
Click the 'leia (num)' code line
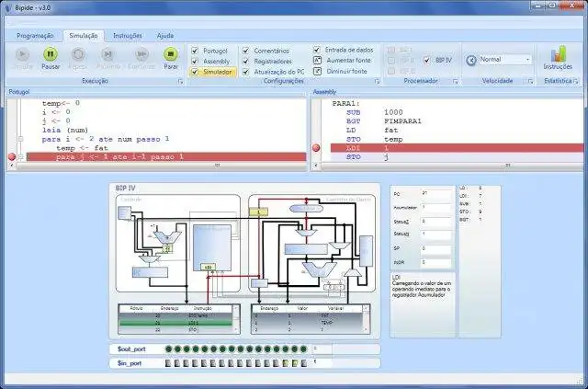pyautogui.click(x=65, y=130)
